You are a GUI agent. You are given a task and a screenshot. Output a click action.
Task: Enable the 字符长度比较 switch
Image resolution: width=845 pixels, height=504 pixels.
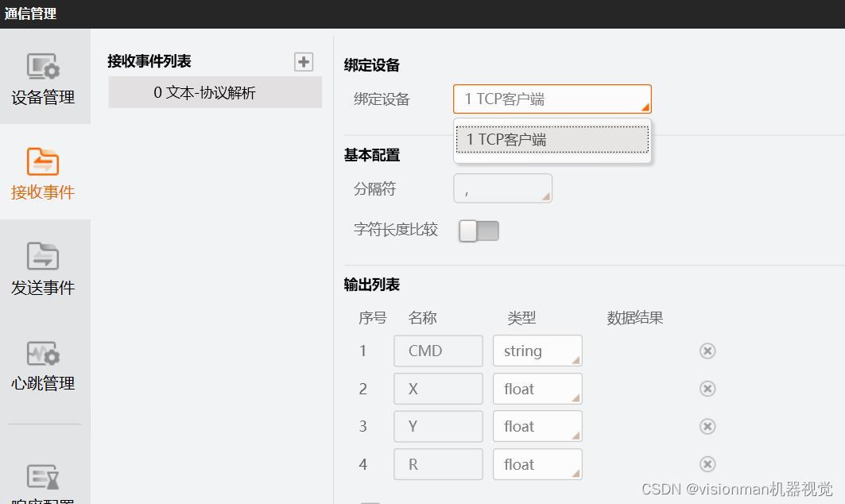(x=478, y=230)
